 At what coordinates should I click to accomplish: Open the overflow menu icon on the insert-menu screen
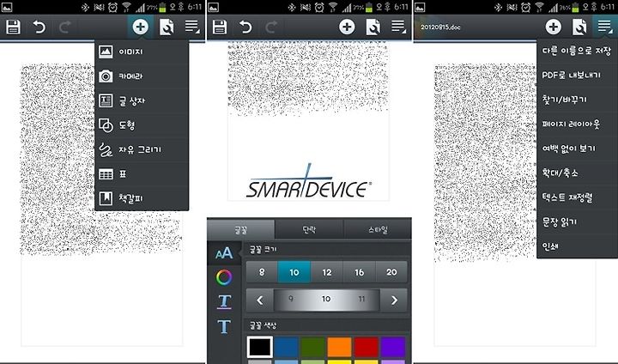pyautogui.click(x=192, y=27)
